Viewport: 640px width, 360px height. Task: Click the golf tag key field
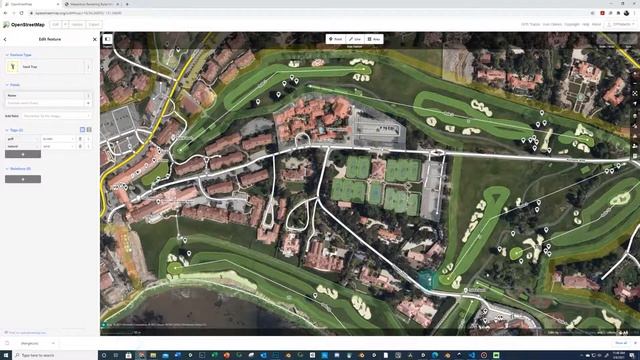pos(22,139)
